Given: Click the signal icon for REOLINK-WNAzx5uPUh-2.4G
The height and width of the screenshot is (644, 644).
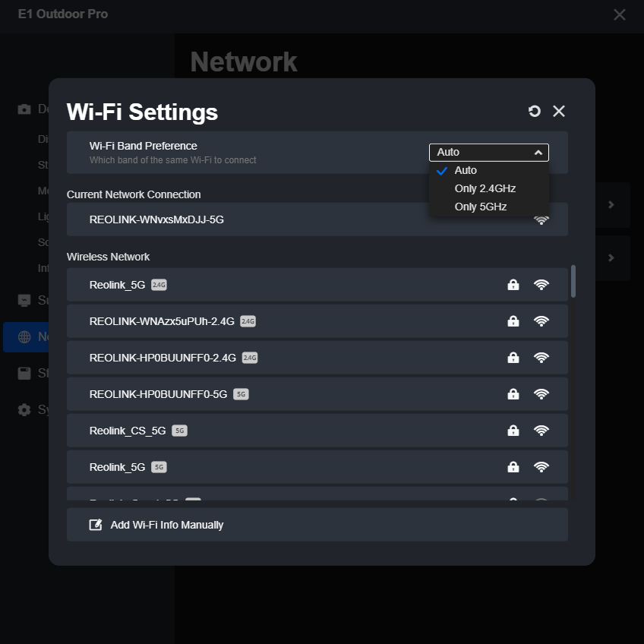Looking at the screenshot, I should point(541,321).
